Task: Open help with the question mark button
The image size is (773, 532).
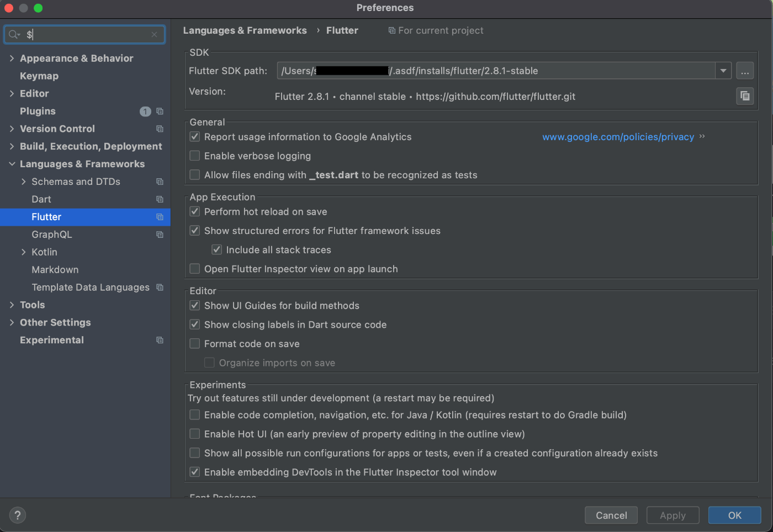Action: click(x=18, y=515)
